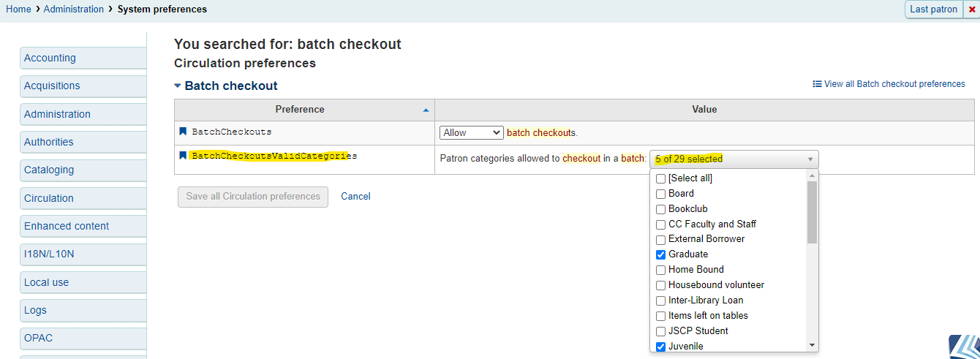980x359 pixels.
Task: Click the BatchCheckouts bookmark icon
Action: (183, 132)
